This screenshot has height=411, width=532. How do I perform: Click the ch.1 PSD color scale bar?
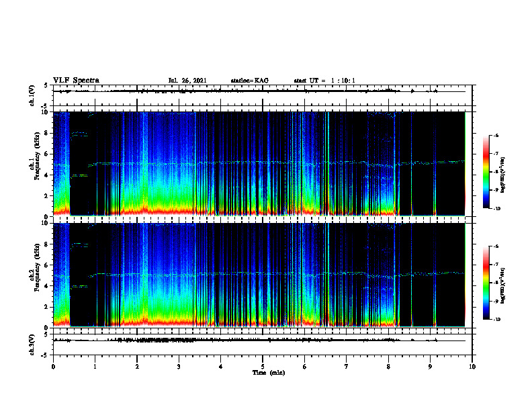click(x=486, y=172)
